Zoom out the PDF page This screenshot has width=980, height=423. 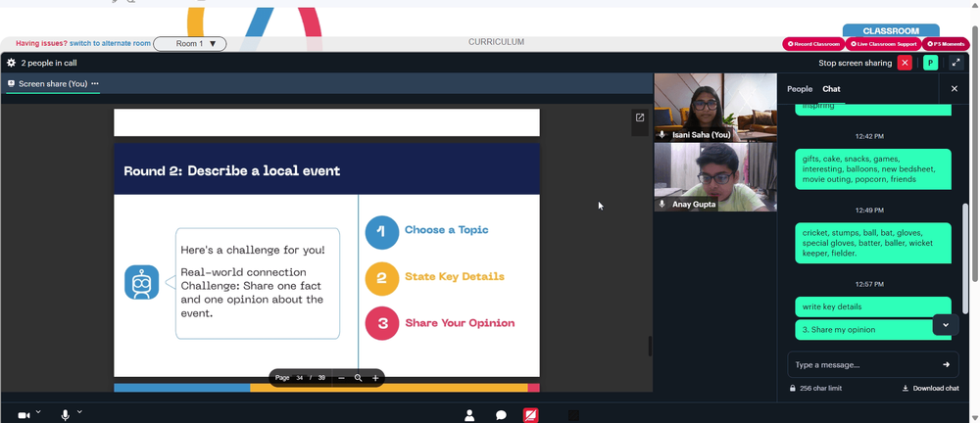coord(341,378)
